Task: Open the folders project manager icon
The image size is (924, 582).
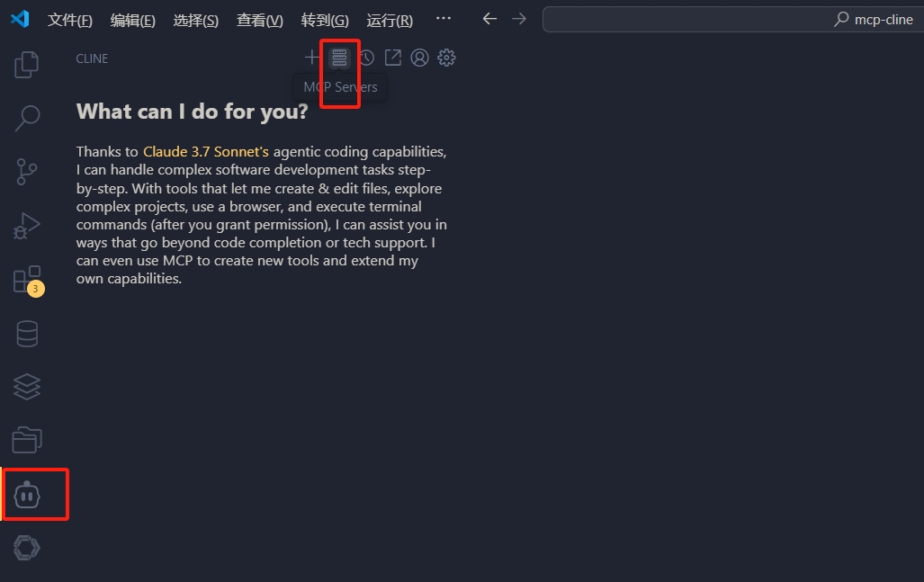Action: (27, 440)
